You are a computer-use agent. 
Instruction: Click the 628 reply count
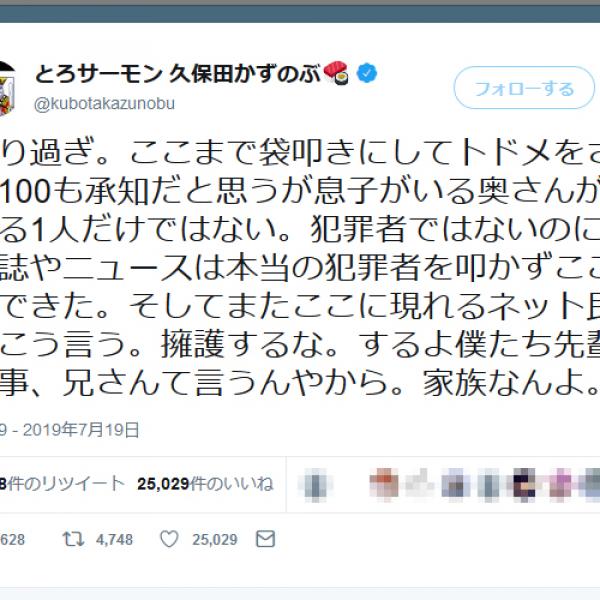12,540
